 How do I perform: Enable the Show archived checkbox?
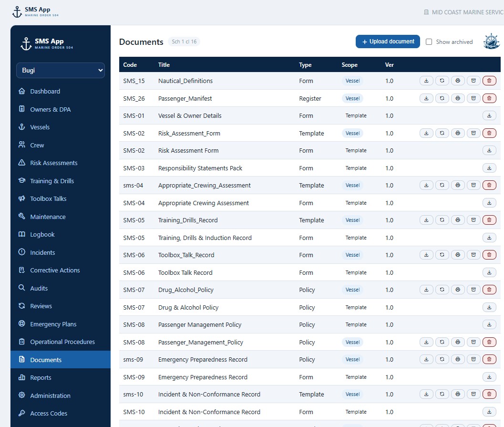[x=429, y=42]
